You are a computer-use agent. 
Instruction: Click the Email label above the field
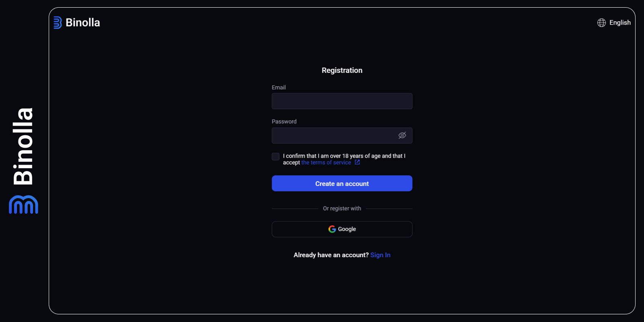point(279,87)
